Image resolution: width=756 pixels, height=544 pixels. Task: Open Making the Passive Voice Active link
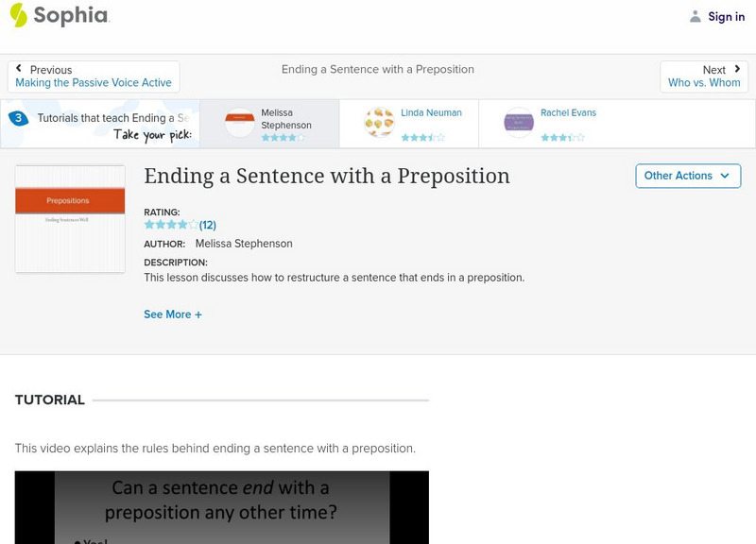click(x=94, y=83)
